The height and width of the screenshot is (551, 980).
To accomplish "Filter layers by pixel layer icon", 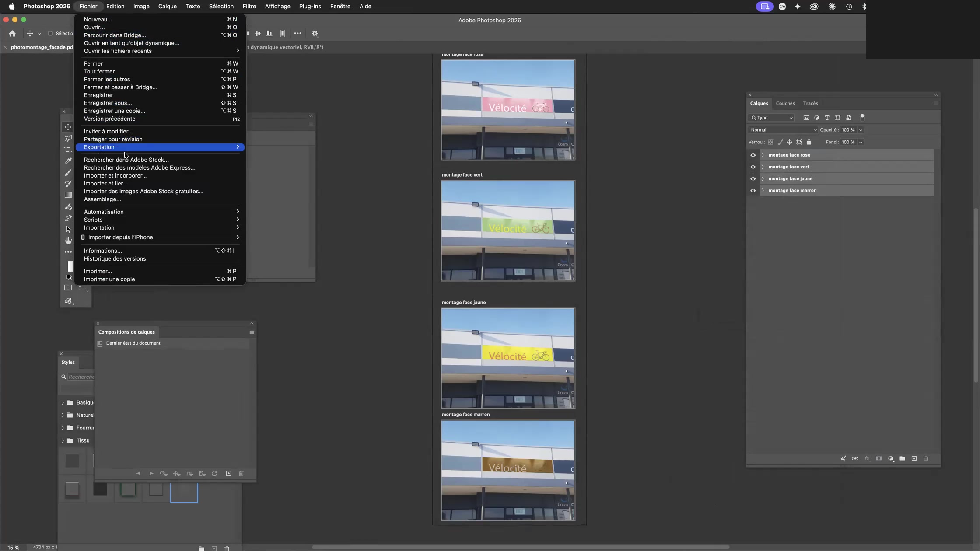I will pyautogui.click(x=806, y=118).
